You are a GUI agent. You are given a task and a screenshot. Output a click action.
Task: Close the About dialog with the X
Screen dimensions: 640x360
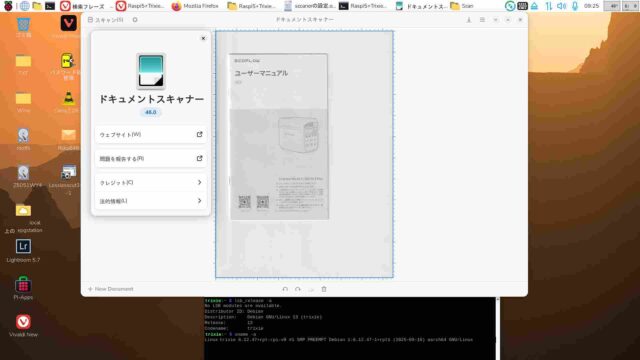coord(203,38)
